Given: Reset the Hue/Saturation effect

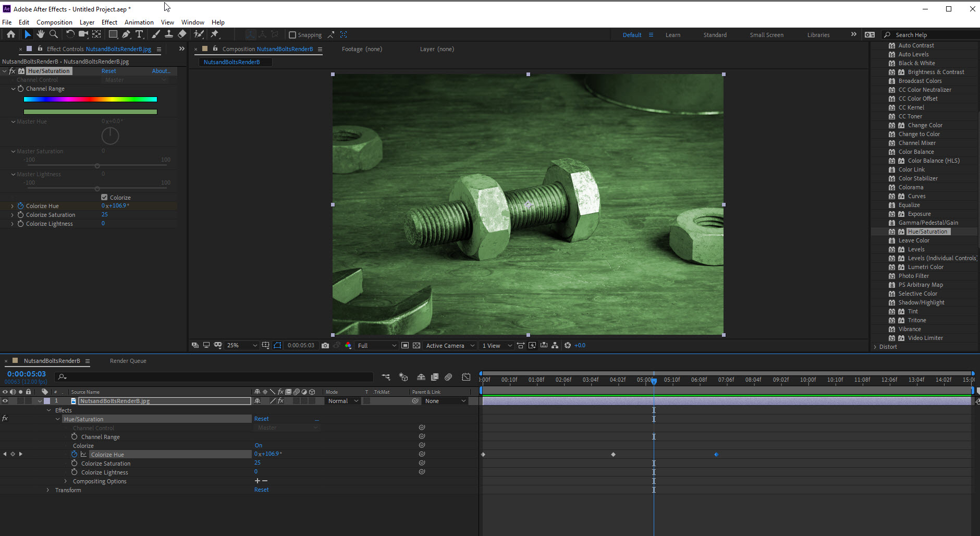Looking at the screenshot, I should (108, 70).
